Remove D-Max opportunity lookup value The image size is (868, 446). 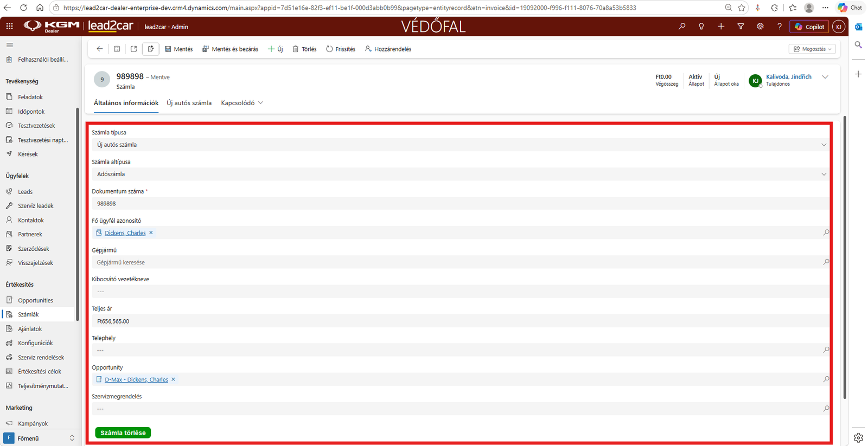tap(174, 379)
